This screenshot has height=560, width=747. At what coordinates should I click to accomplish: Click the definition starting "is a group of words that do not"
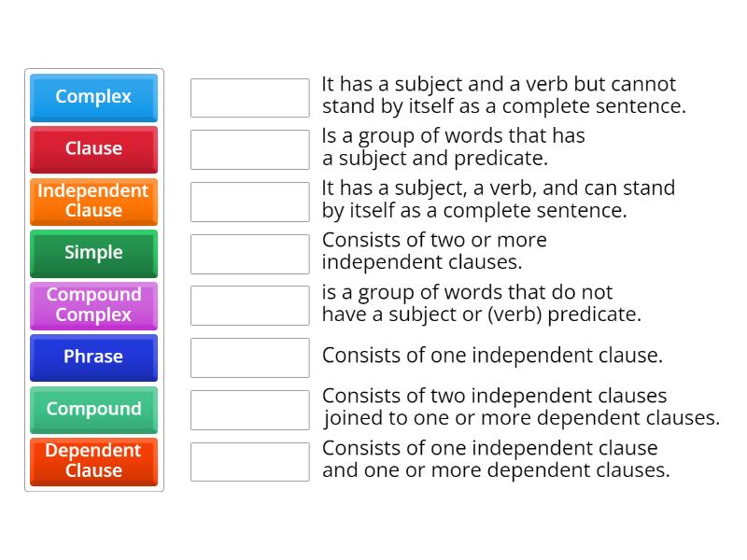[481, 304]
